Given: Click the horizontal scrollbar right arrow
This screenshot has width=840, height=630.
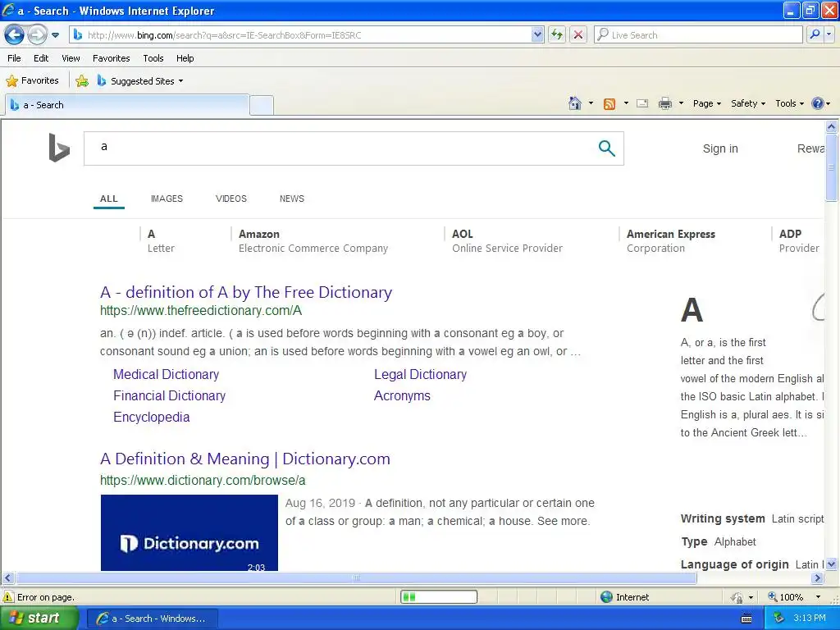Looking at the screenshot, I should 817,578.
